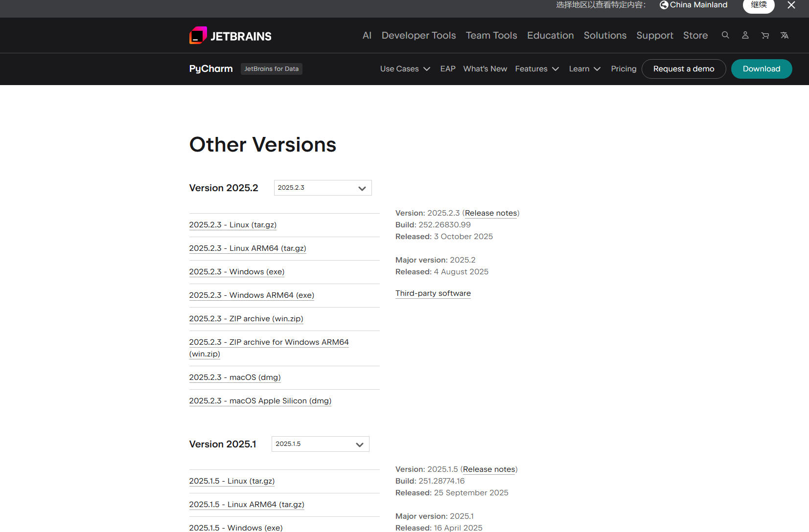Viewport: 809px width, 532px height.
Task: Open the Team Tools menu
Action: pyautogui.click(x=491, y=35)
